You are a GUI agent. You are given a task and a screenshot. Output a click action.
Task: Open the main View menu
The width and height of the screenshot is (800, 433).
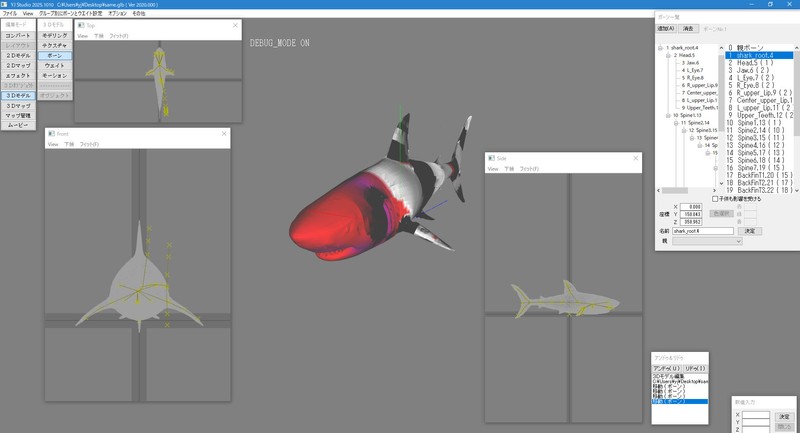pos(28,13)
